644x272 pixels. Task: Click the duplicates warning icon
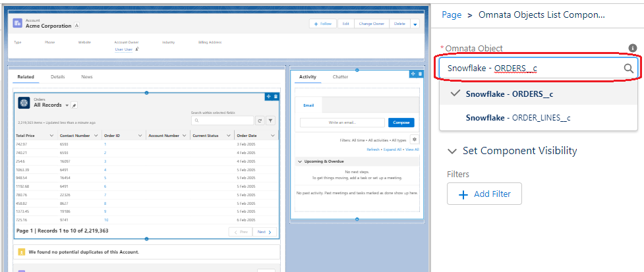click(21, 252)
